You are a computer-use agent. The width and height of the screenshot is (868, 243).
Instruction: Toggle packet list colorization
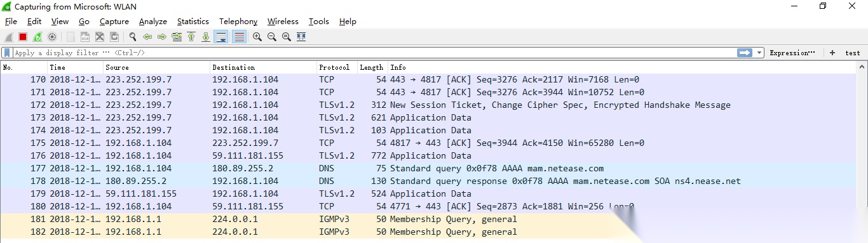tap(240, 37)
